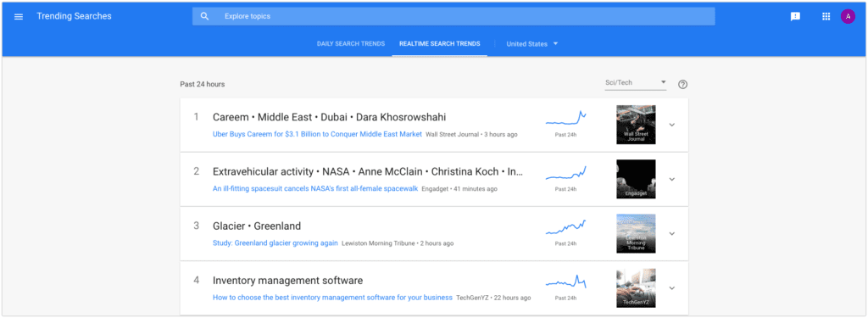Open the account avatar menu
Image resolution: width=868 pixels, height=318 pixels.
pos(848,17)
